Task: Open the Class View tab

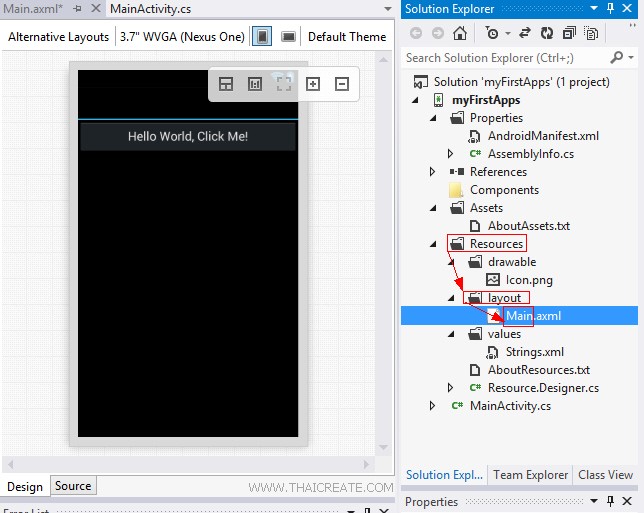Action: click(x=605, y=475)
